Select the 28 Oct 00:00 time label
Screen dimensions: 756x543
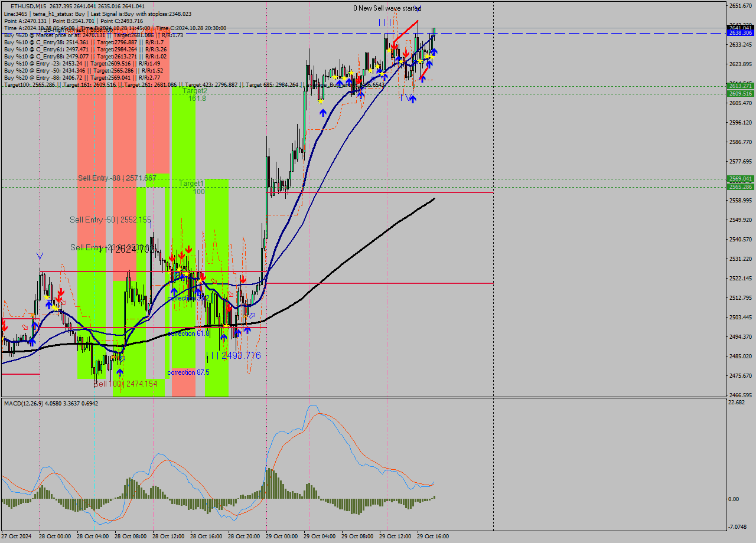pos(55,537)
